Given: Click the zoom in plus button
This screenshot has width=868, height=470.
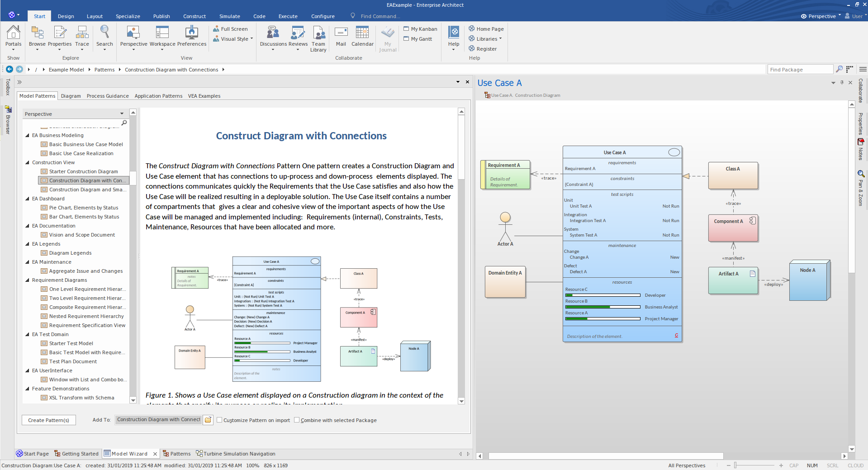Looking at the screenshot, I should (781, 465).
